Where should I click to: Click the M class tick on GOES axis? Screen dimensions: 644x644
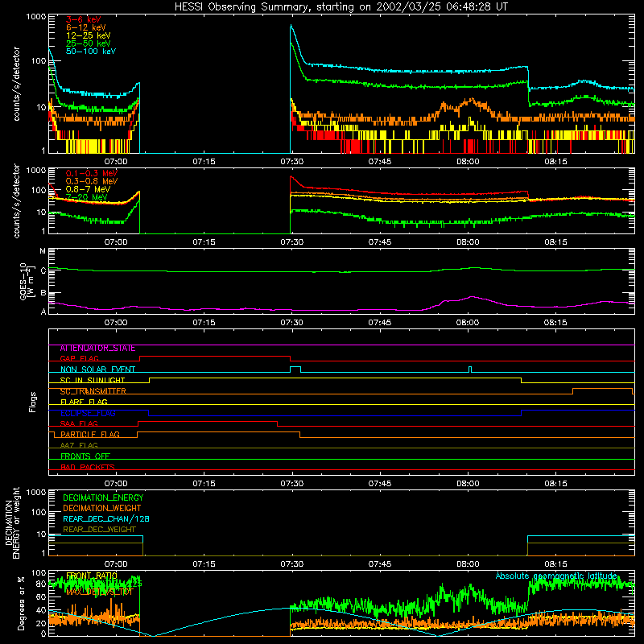pos(43,251)
